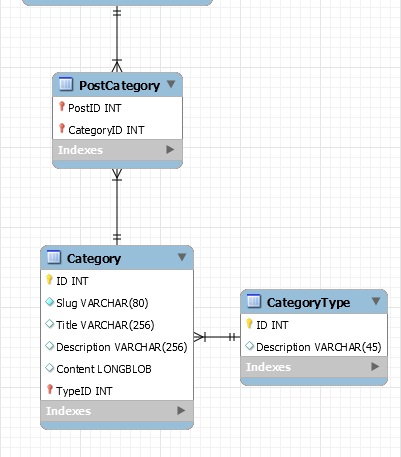Expand Indexes section of Category table
Image resolution: width=401 pixels, height=457 pixels.
point(181,410)
